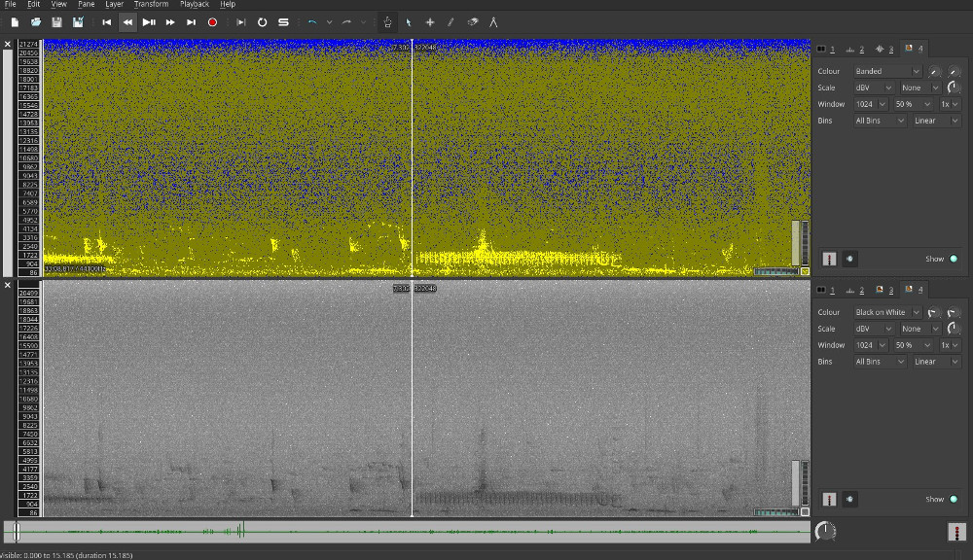
Task: Click the Save session floppy icon
Action: point(56,21)
